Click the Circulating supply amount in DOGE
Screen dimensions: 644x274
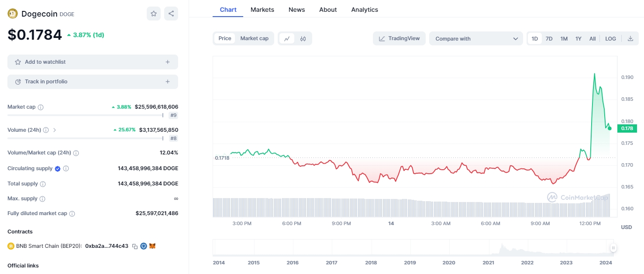(148, 168)
